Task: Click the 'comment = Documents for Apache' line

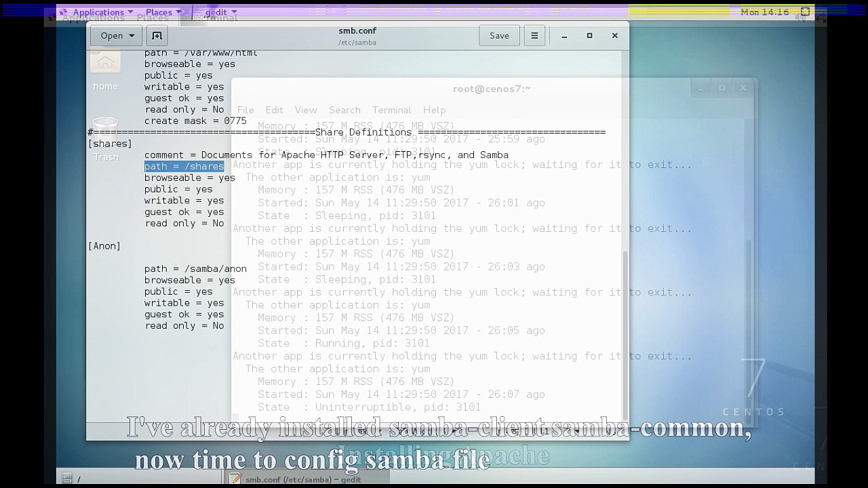Action: pos(326,155)
